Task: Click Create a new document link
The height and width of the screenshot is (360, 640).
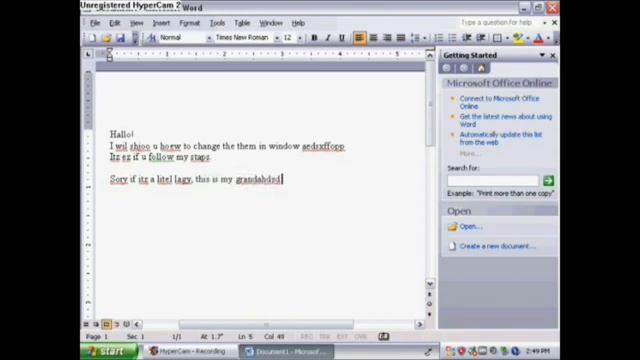Action: tap(497, 246)
